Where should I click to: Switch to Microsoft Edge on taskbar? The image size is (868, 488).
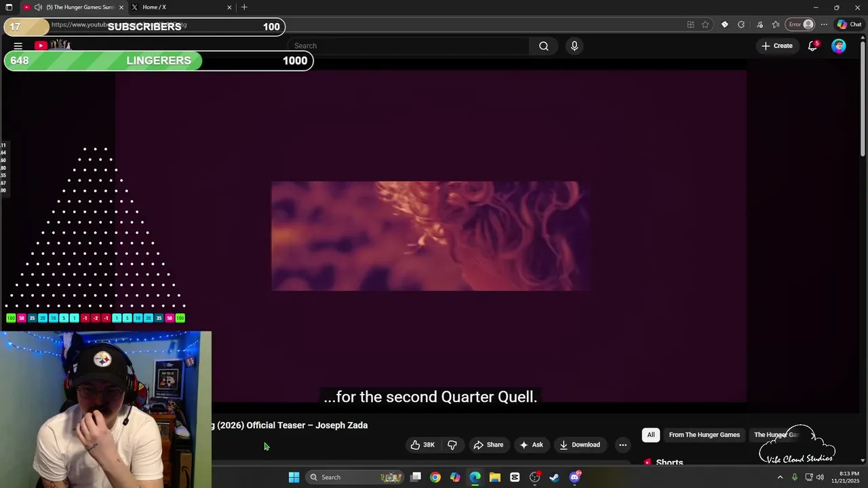tap(475, 477)
